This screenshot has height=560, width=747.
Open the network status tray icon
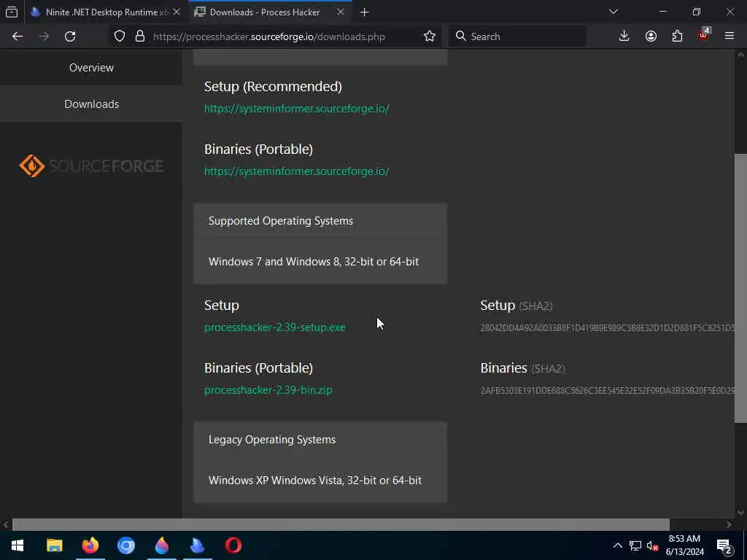pyautogui.click(x=635, y=545)
